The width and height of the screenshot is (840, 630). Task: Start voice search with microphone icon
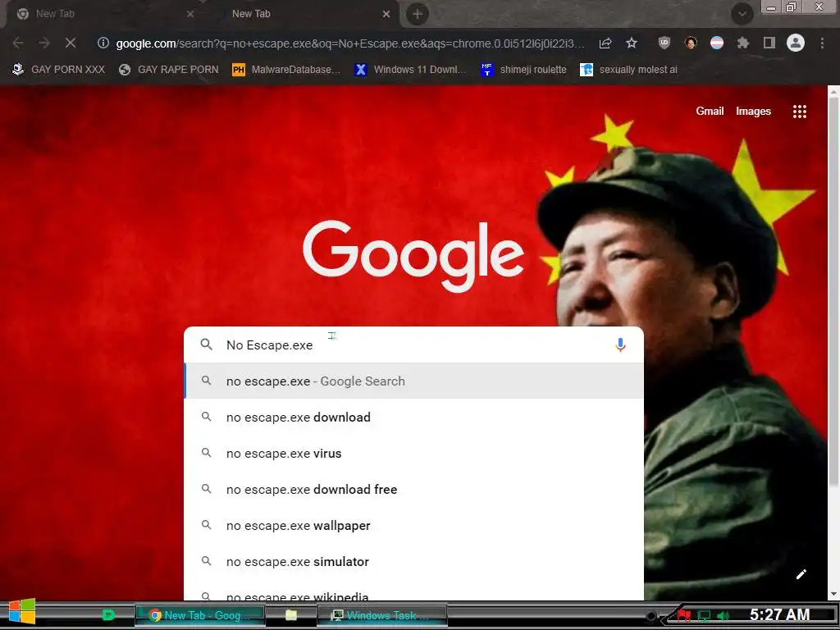pos(620,345)
